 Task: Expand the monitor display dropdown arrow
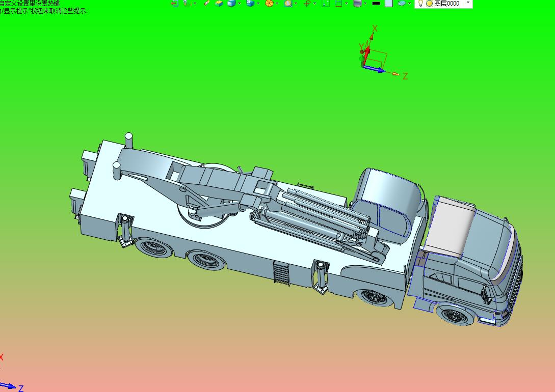coord(365,4)
